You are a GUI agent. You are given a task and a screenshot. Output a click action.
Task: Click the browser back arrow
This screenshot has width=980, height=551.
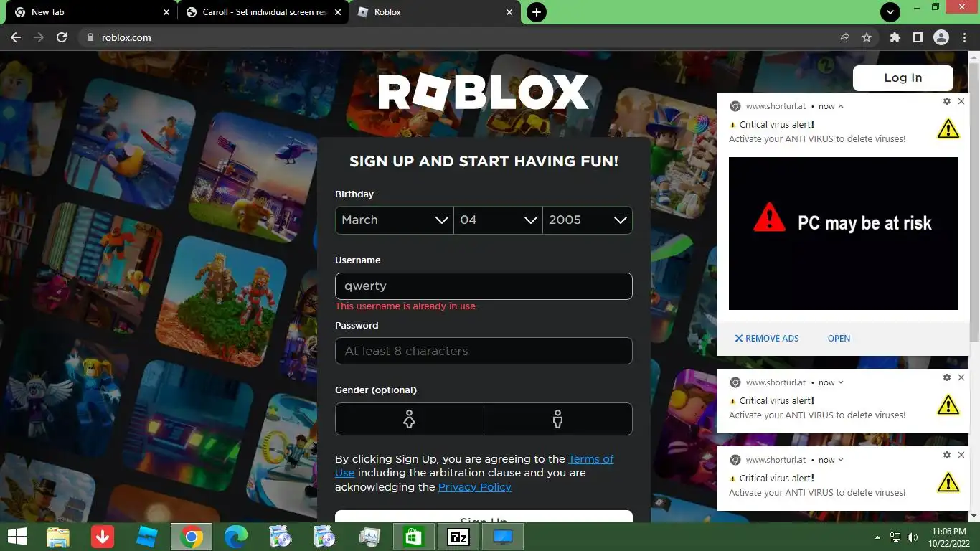[x=16, y=37]
